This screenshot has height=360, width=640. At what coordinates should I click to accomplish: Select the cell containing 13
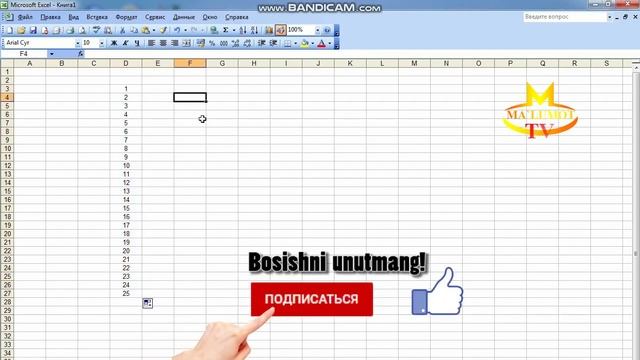[126, 191]
